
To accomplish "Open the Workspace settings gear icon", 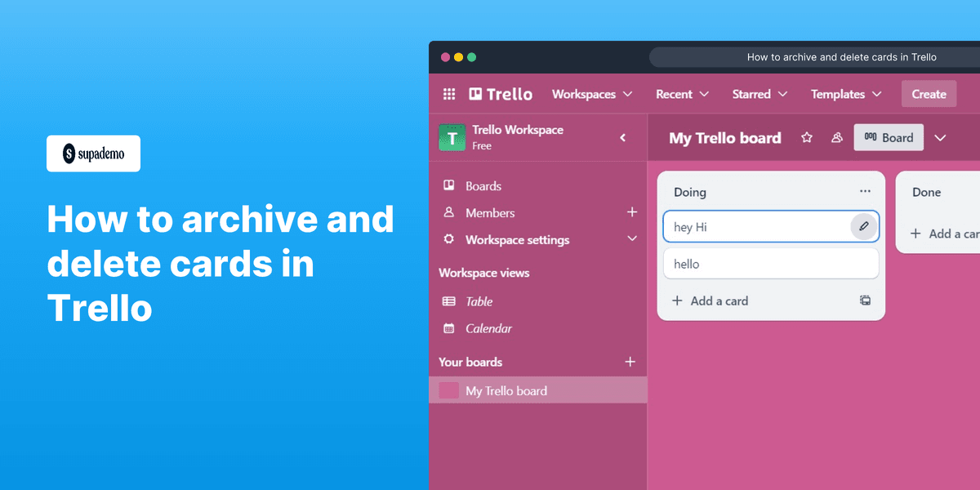I will pos(448,239).
